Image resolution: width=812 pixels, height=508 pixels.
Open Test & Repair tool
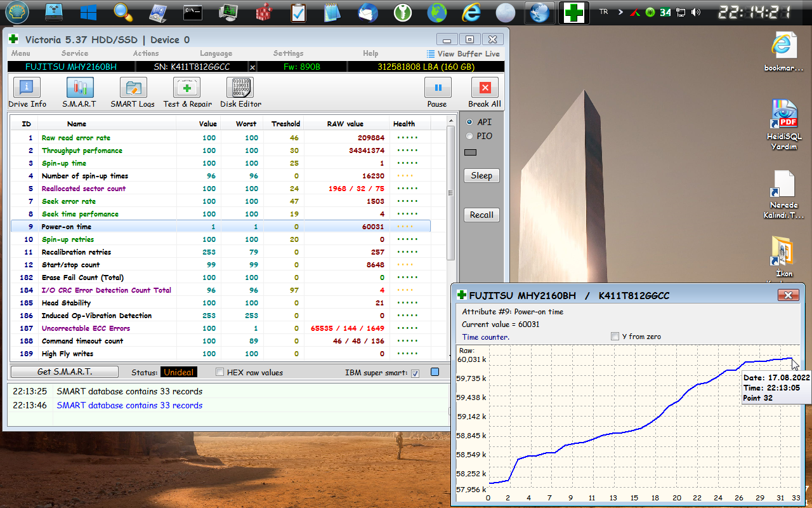pos(187,93)
